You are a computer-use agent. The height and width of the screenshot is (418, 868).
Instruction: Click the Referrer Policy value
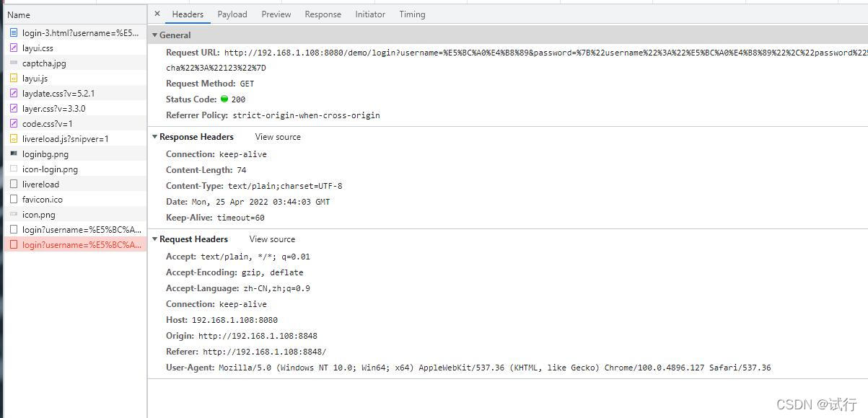[x=306, y=115]
